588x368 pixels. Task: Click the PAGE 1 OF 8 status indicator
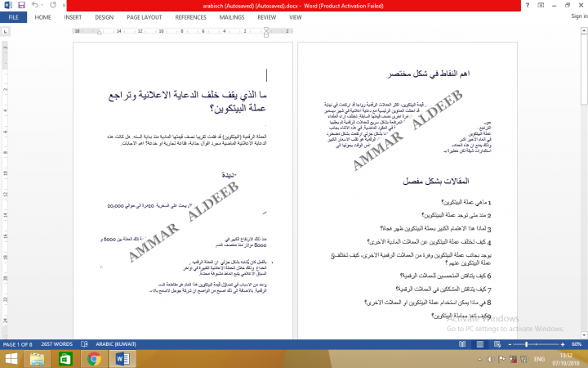click(18, 344)
